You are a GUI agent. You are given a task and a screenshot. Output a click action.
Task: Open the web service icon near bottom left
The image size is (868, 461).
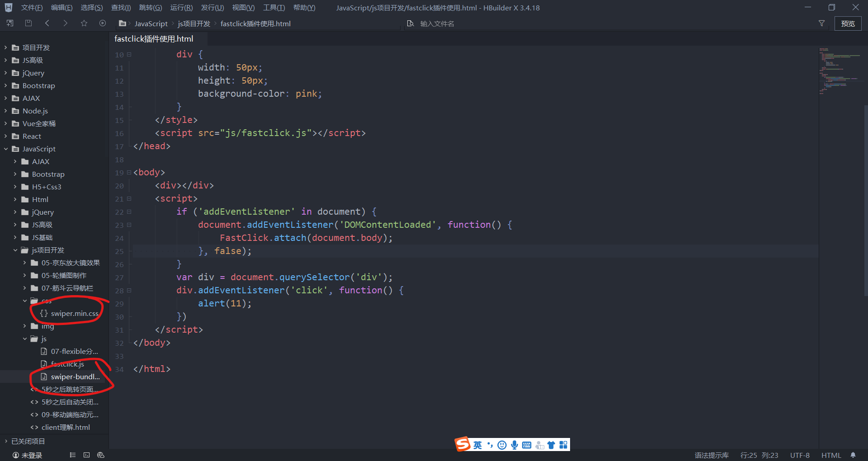[x=101, y=455]
